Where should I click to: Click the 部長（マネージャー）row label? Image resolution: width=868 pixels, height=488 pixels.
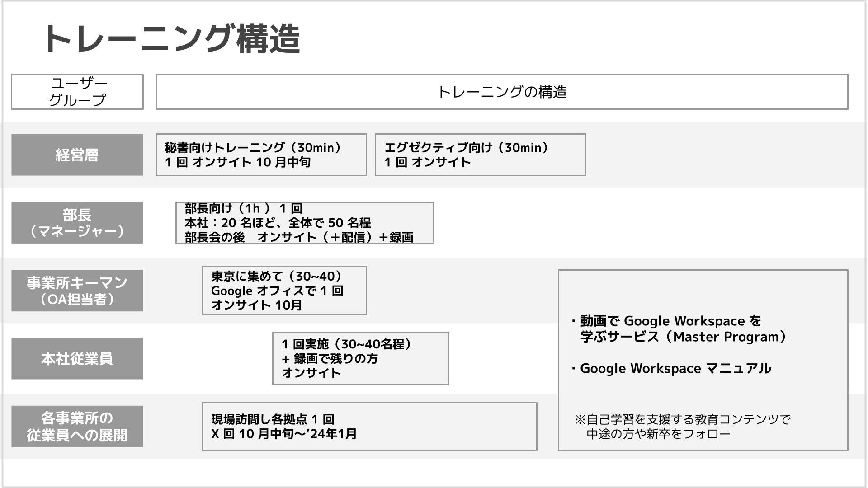point(77,223)
